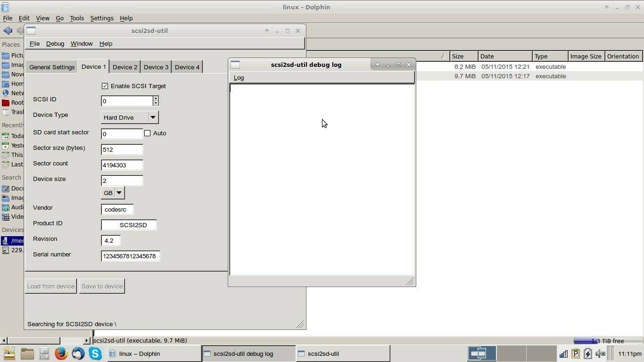The width and height of the screenshot is (644, 362).
Task: Expand the GB device size unit dropdown
Action: click(119, 193)
